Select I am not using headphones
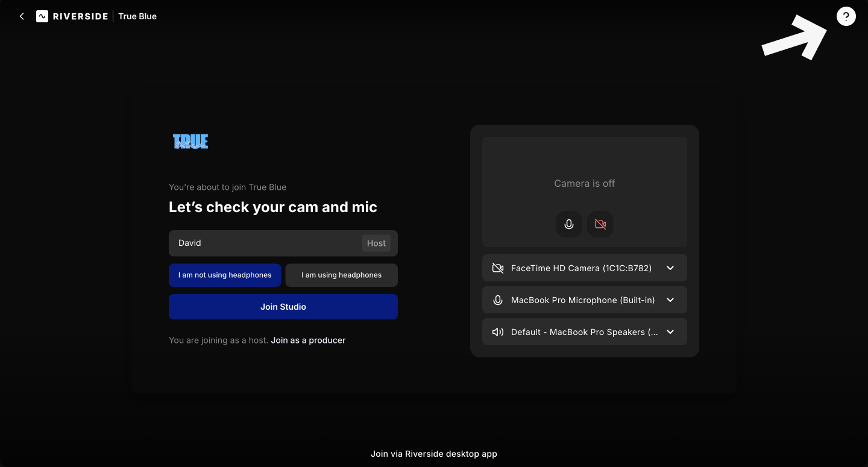 225,275
